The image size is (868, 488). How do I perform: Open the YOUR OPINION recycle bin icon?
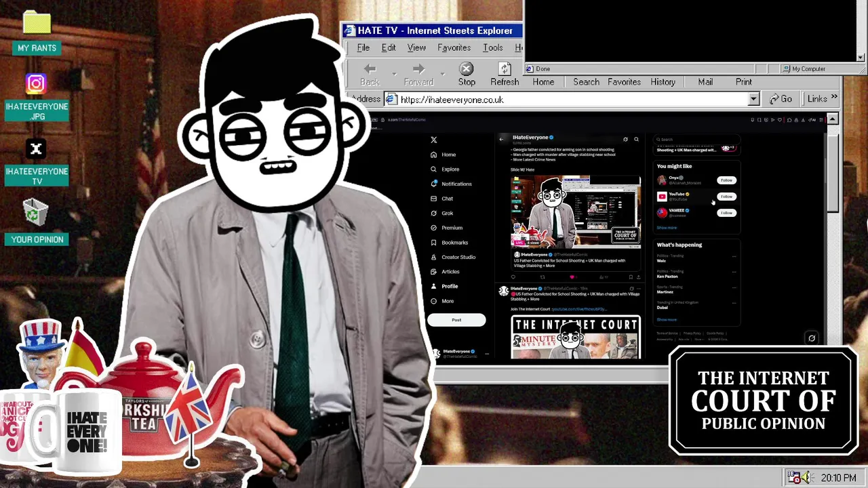(36, 213)
